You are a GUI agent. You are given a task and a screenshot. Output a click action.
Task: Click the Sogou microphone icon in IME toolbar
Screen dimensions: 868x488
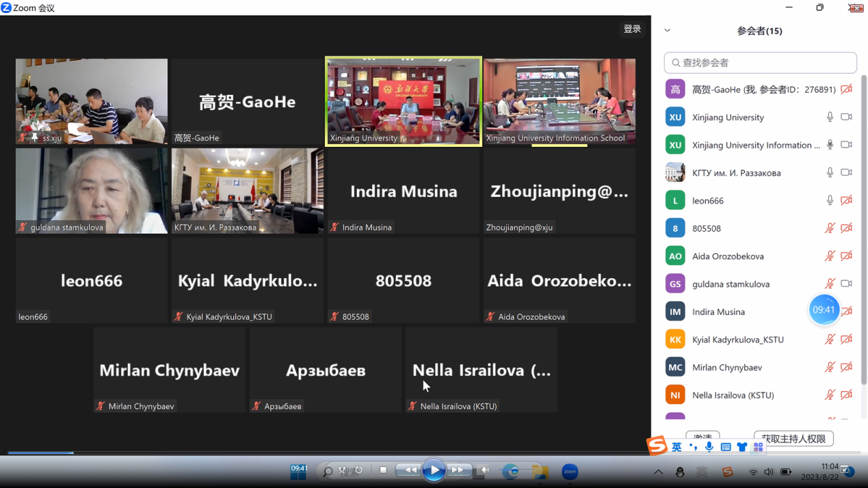(709, 447)
